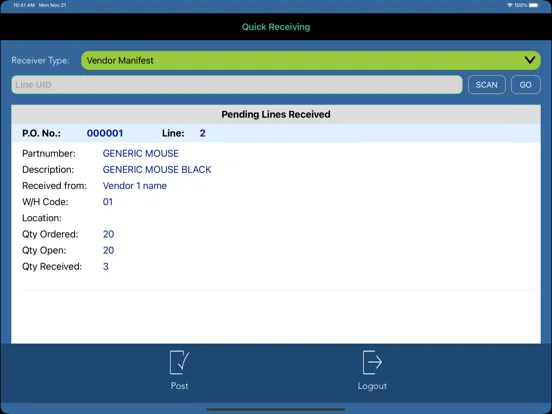552x414 pixels.
Task: Click Vendor 1 name value
Action: 134,186
